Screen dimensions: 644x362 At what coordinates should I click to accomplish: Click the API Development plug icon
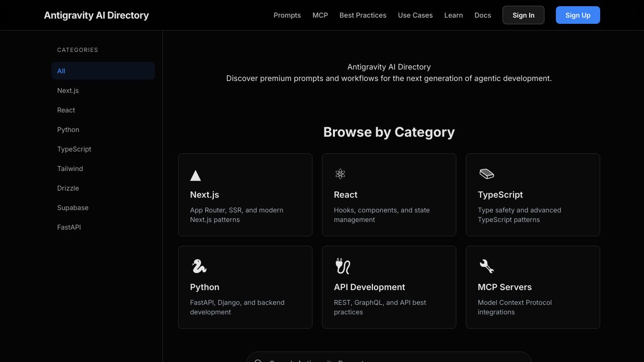tap(342, 266)
